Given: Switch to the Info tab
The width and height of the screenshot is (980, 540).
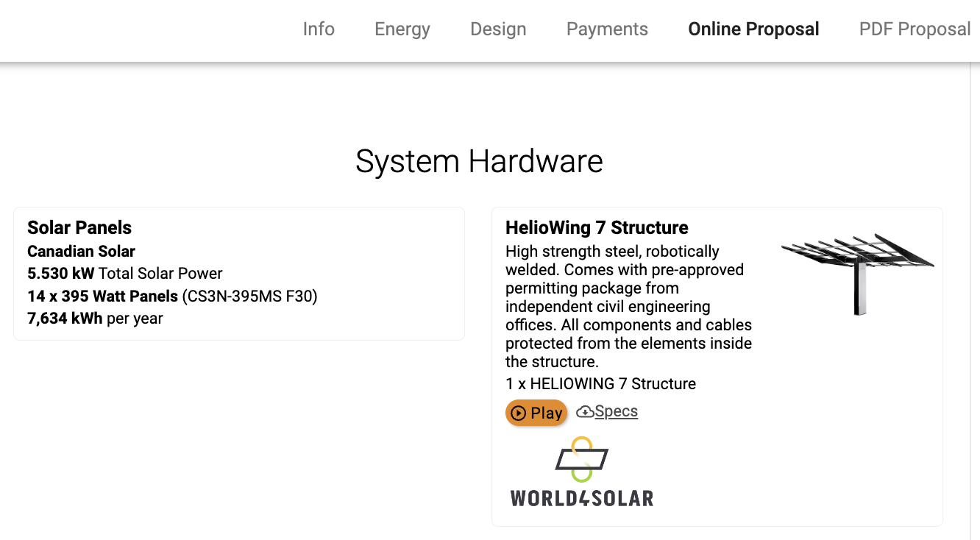Looking at the screenshot, I should click(319, 29).
